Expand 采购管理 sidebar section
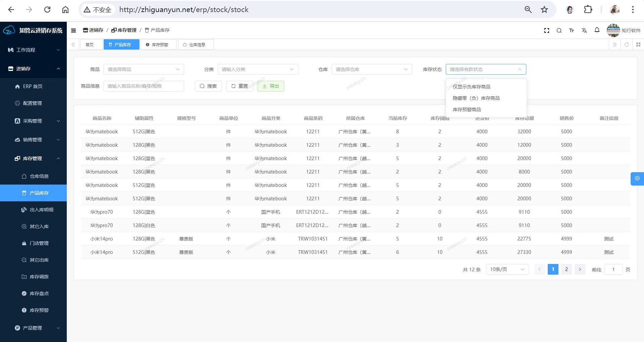Image resolution: width=644 pixels, height=342 pixels. (33, 121)
